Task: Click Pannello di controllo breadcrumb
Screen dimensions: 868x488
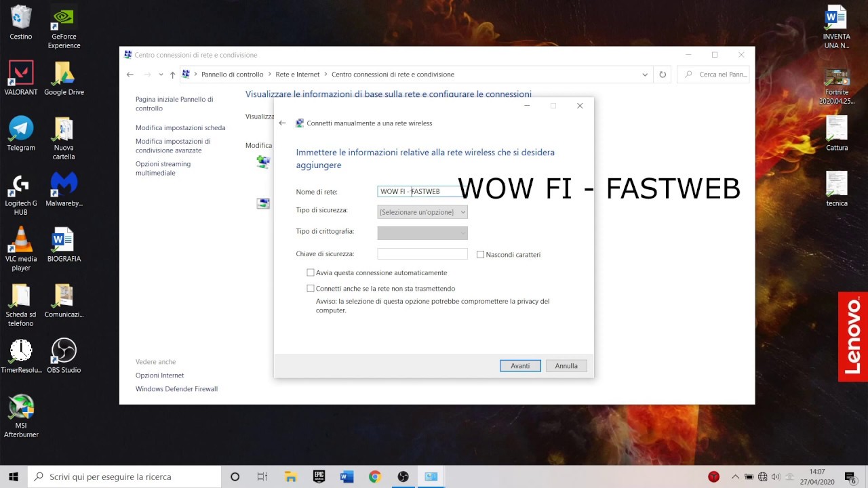Action: click(232, 75)
